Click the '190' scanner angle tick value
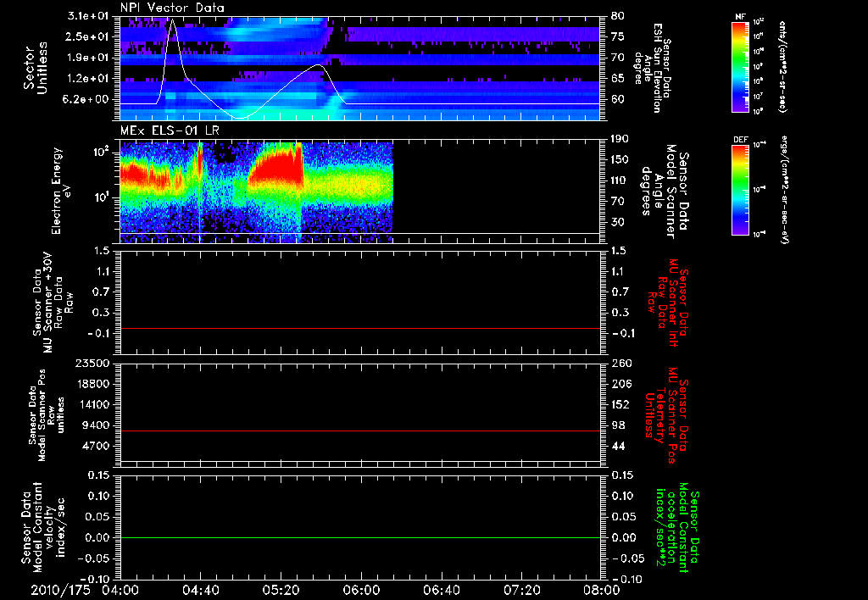 click(620, 139)
